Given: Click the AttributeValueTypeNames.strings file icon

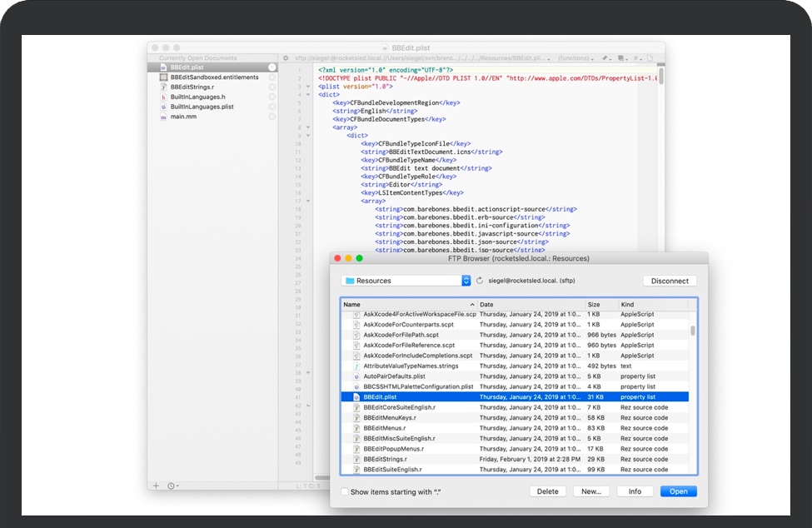Looking at the screenshot, I should (x=355, y=366).
